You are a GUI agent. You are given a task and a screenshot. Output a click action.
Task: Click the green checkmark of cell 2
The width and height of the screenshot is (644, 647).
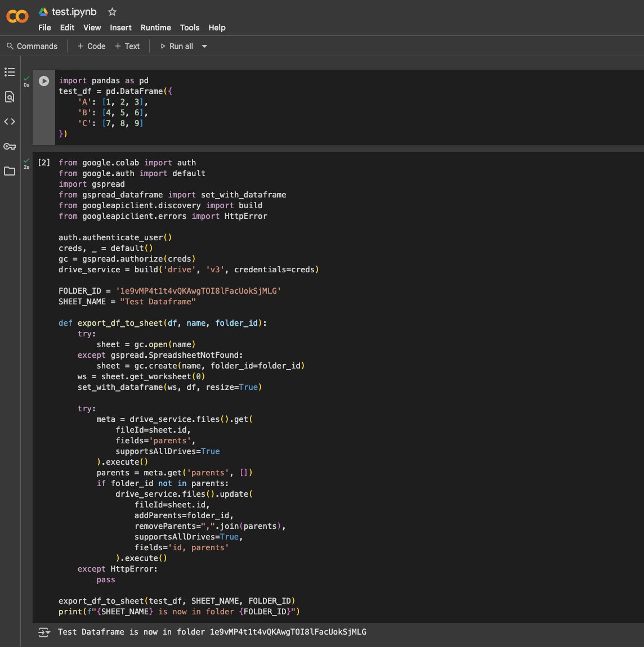[x=26, y=160]
